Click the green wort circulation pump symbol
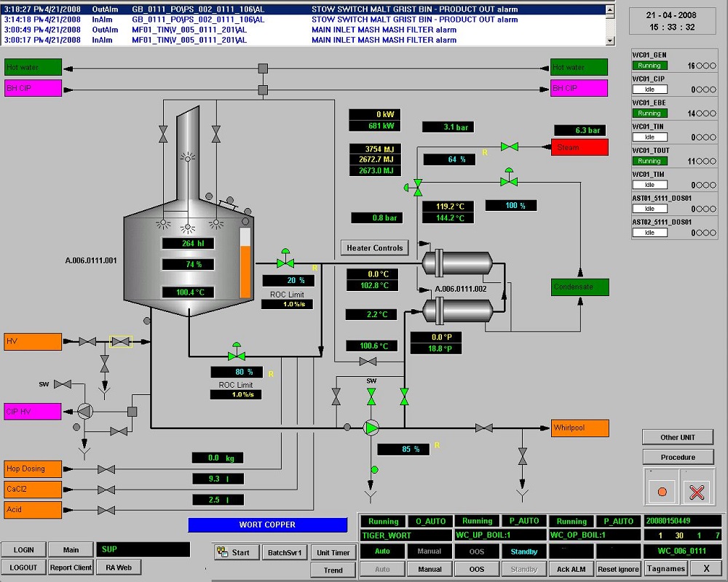The image size is (728, 582). click(372, 428)
